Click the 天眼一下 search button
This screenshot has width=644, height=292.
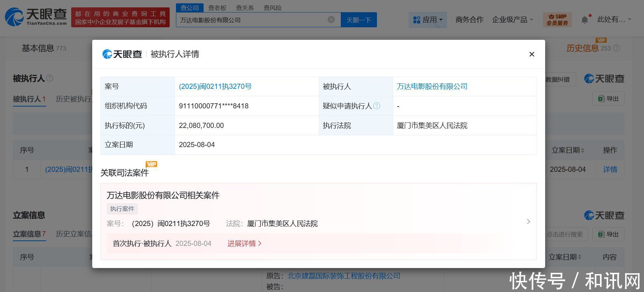(x=359, y=20)
